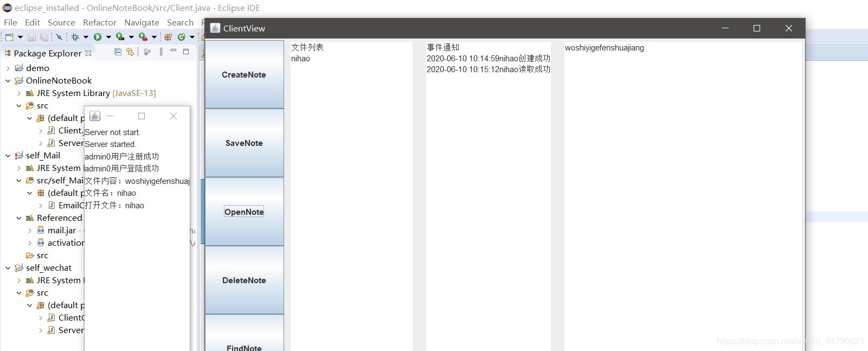The image size is (868, 351).
Task: Expand the mail.jar entry
Action: click(30, 230)
